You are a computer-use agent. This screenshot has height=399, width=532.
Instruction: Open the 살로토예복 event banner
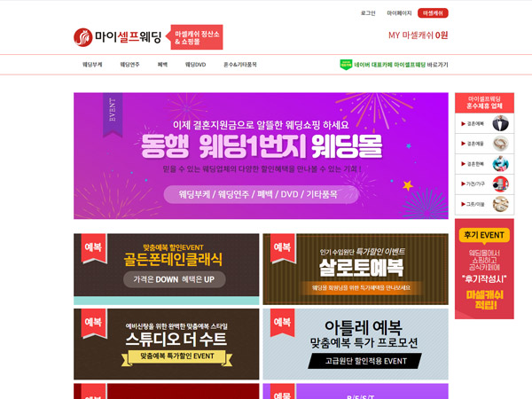(x=356, y=269)
